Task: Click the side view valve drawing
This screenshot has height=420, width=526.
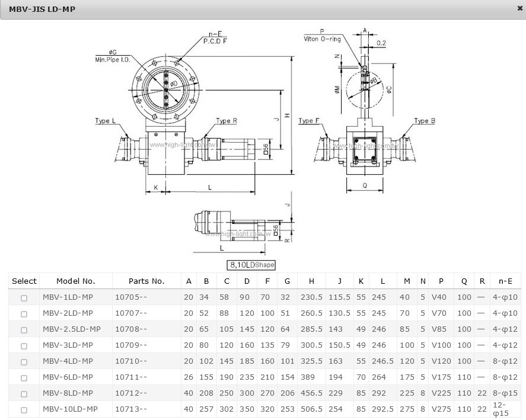Action: (365, 118)
